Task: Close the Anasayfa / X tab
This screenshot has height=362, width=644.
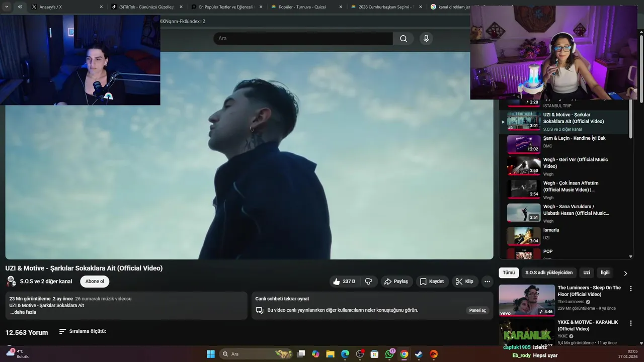Action: [101, 7]
